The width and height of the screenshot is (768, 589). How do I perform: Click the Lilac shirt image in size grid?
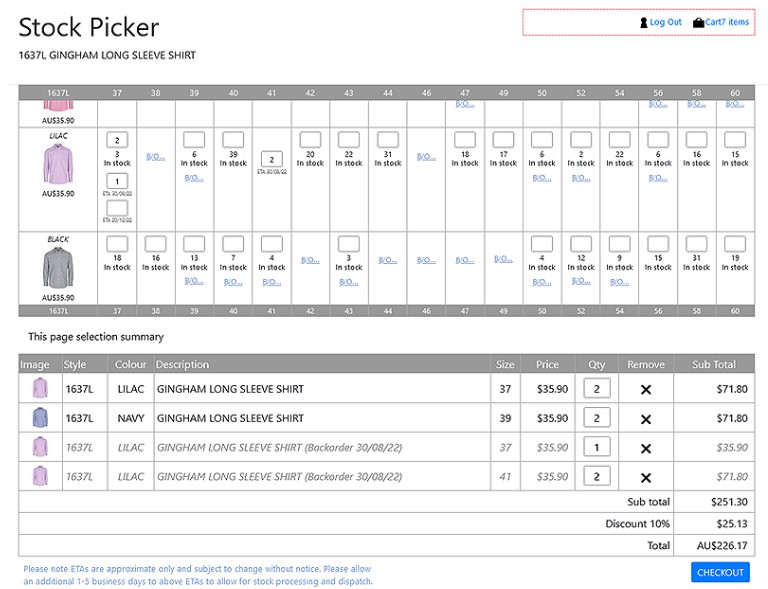point(59,164)
